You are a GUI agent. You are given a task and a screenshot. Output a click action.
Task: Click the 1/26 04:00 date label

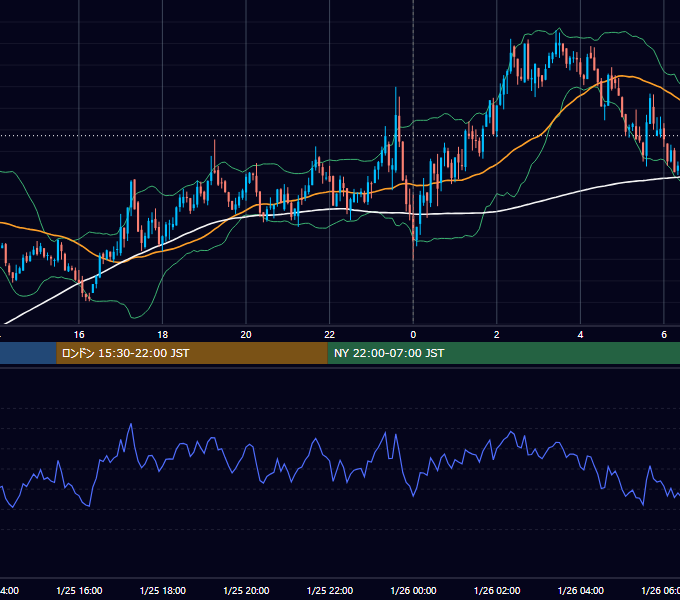tap(581, 591)
